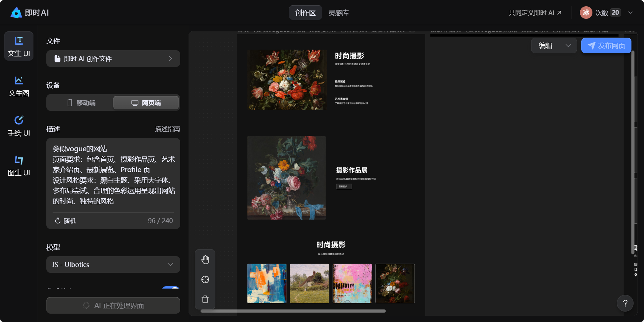Screen dimensions: 644x322
Task: Click the 摄影作品展 heading
Action: (352, 170)
